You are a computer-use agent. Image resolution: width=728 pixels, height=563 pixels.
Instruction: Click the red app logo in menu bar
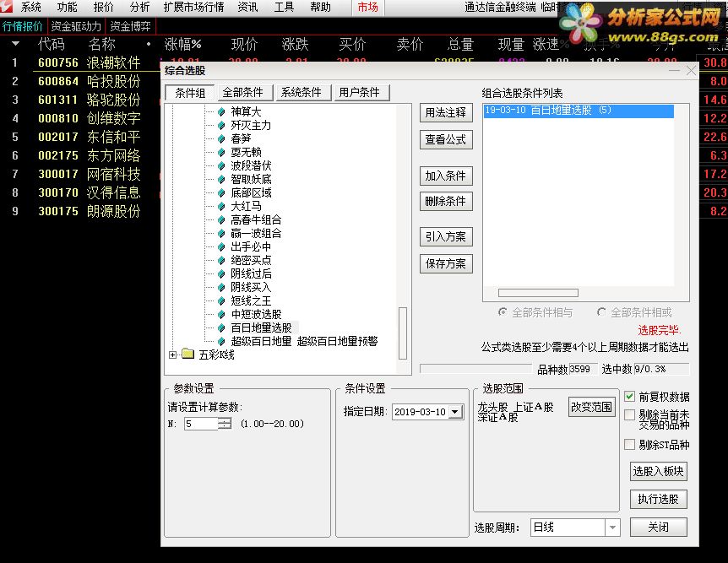pos(6,7)
